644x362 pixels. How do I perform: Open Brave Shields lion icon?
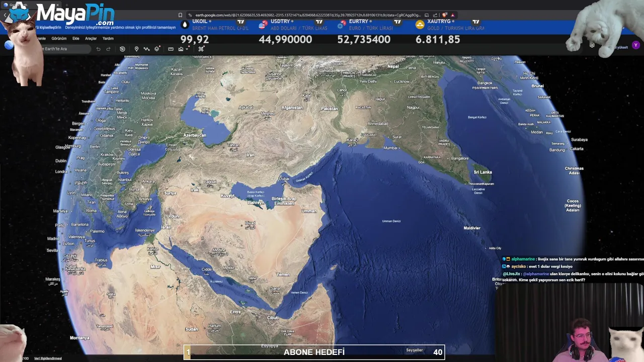point(444,15)
